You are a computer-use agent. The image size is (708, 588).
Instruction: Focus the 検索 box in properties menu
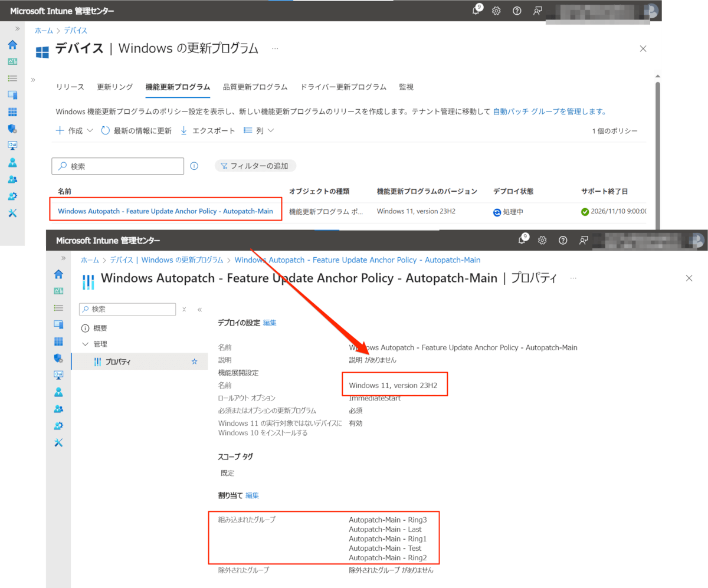pos(127,309)
